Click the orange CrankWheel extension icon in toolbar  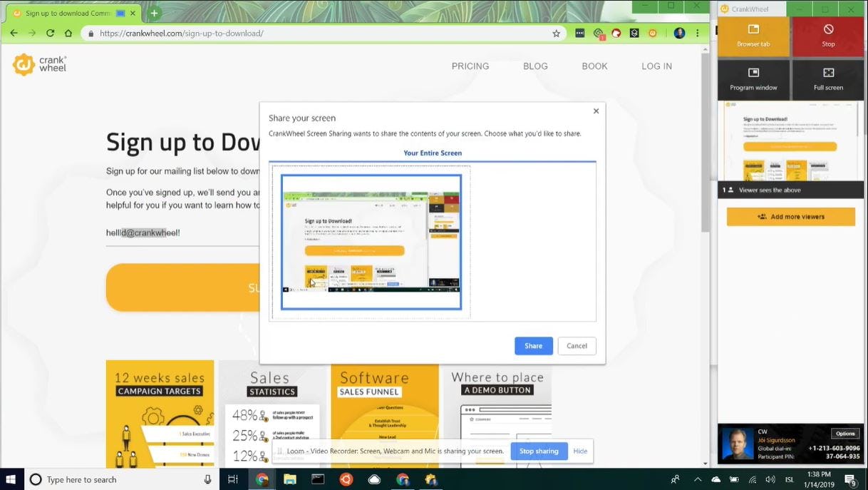(x=652, y=33)
